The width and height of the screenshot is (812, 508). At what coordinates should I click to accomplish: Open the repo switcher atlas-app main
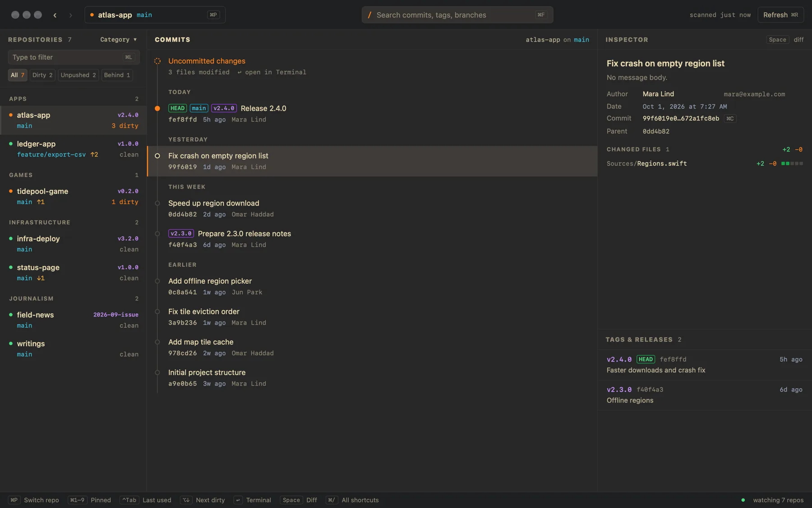[x=155, y=15]
